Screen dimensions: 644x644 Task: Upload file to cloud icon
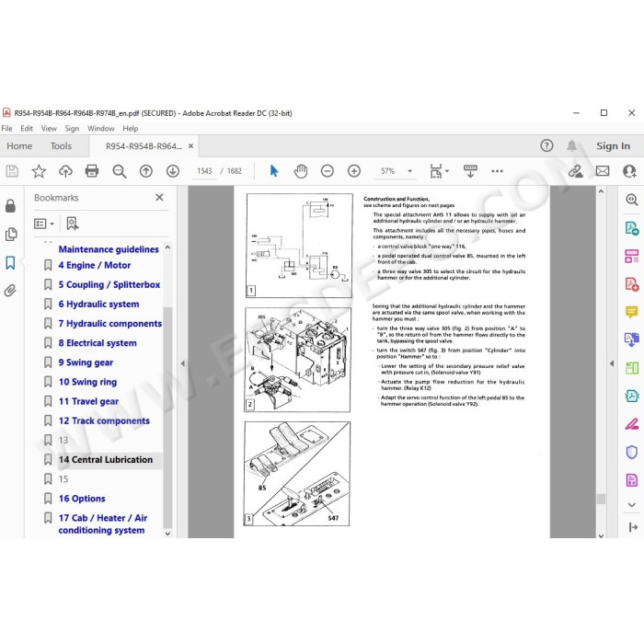[x=65, y=171]
